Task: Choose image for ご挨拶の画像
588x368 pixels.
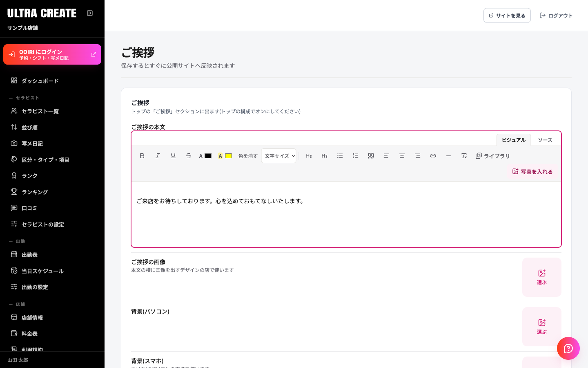Action: (542, 277)
